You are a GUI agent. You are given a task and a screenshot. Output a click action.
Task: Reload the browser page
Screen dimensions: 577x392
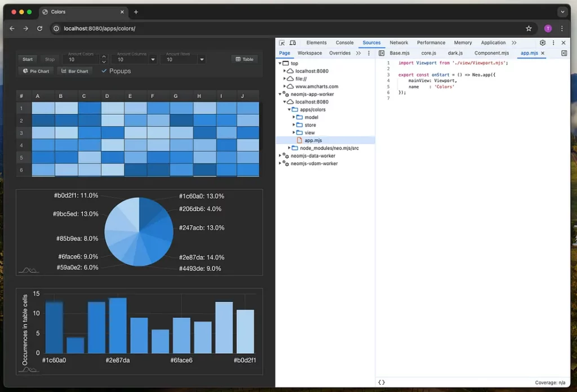(39, 28)
